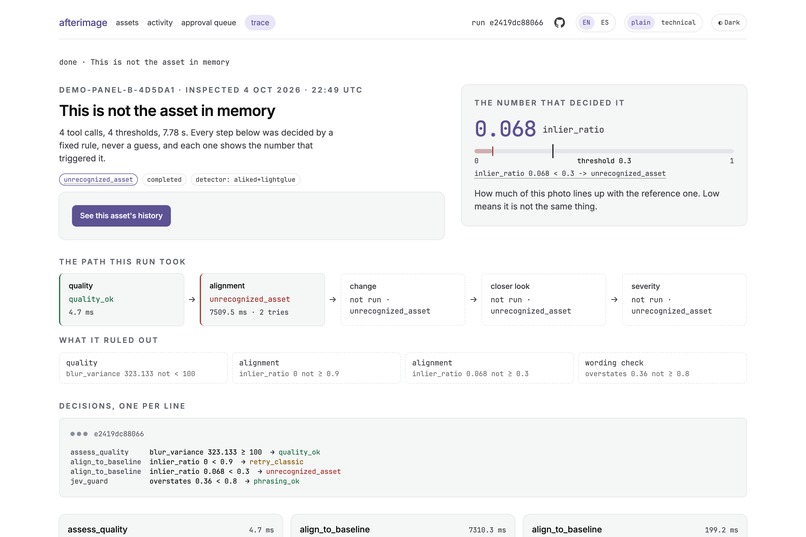The width and height of the screenshot is (806, 537).
Task: Click the inlier_ratio threshold slider bar
Action: coord(604,151)
